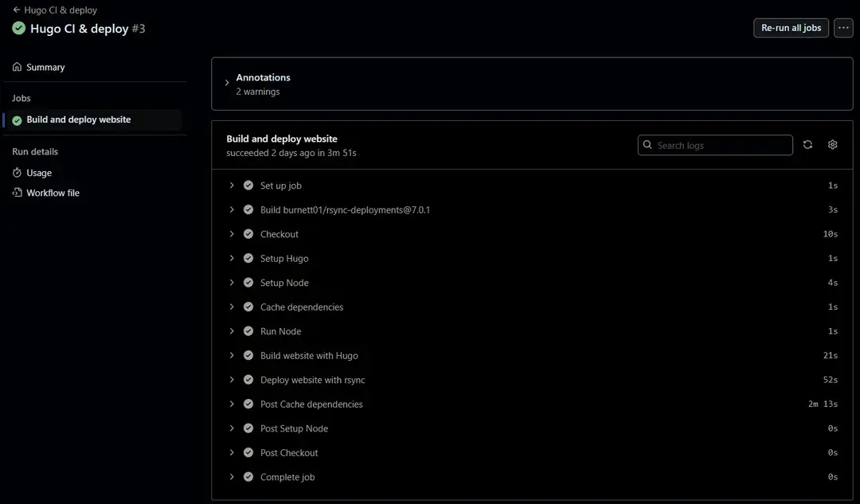Click into the Search logs field
This screenshot has height=504, width=860.
[721, 146]
